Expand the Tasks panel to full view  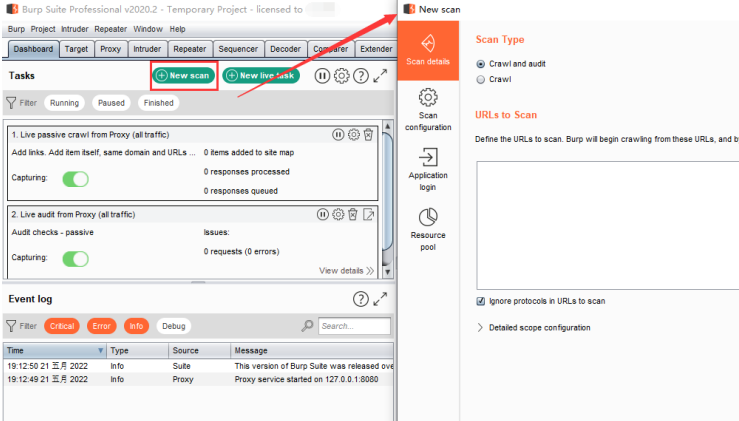pyautogui.click(x=380, y=75)
